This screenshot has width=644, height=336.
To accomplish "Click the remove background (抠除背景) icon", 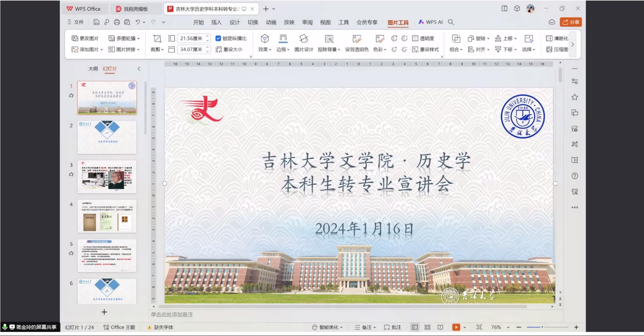I will [329, 39].
